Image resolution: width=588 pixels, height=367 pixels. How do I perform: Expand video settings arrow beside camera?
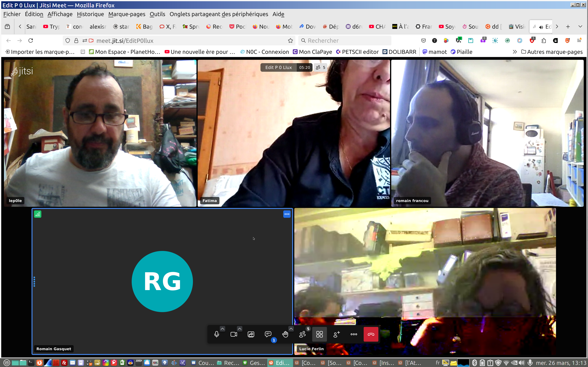click(239, 329)
